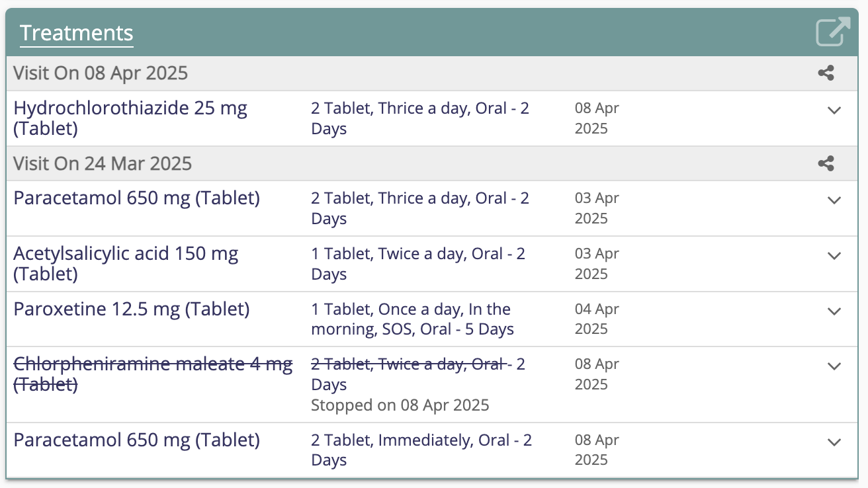Expand the Paroxetine 12.5 mg row chevron
Image resolution: width=868 pixels, height=488 pixels.
click(834, 311)
